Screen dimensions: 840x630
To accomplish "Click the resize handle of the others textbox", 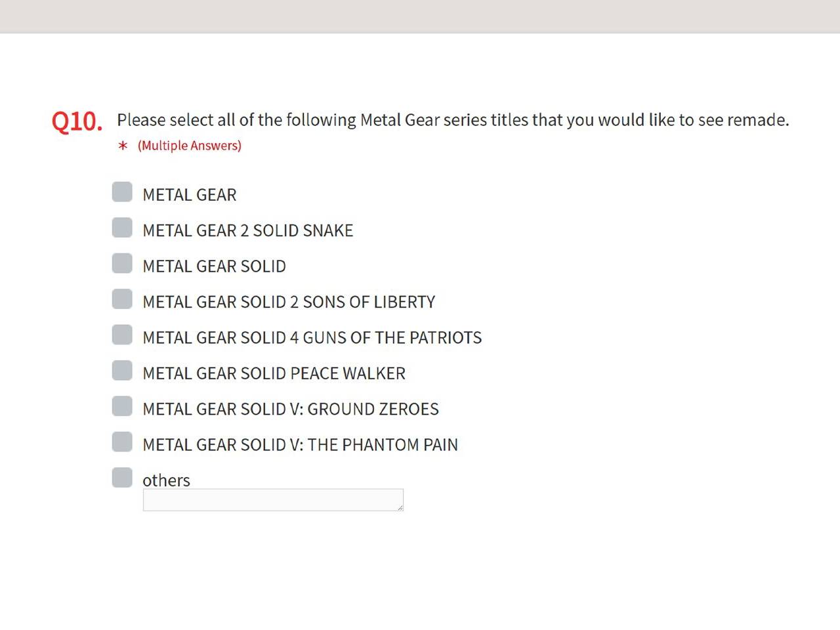I will coord(400,507).
